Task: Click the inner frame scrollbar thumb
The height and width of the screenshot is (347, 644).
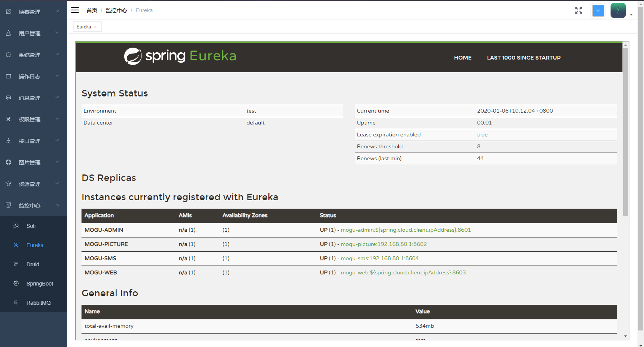Action: coord(626,132)
